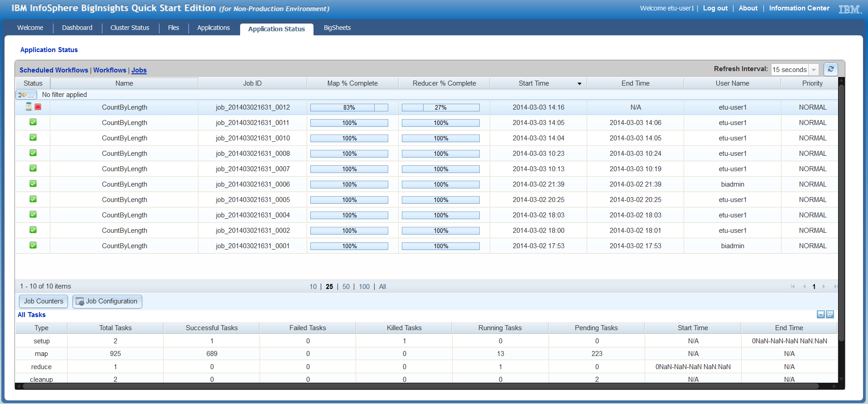Sort by the End Time column header
The width and height of the screenshot is (868, 404).
click(x=636, y=83)
